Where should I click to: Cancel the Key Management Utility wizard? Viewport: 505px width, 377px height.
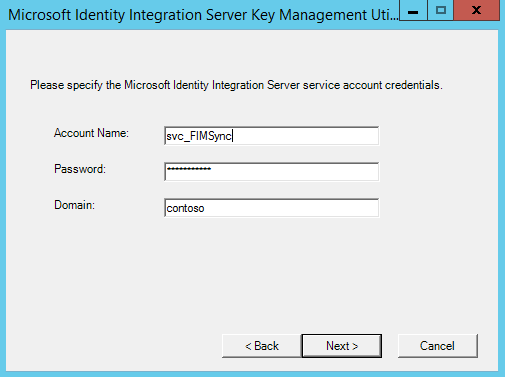point(438,346)
